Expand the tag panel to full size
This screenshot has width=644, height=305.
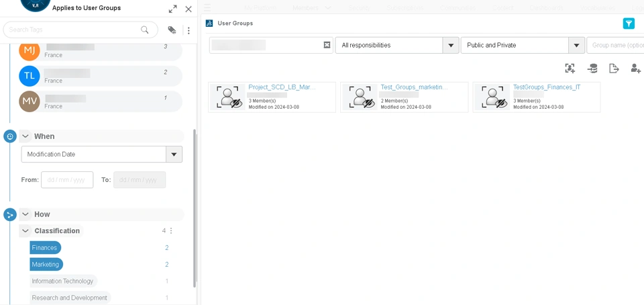pyautogui.click(x=172, y=9)
